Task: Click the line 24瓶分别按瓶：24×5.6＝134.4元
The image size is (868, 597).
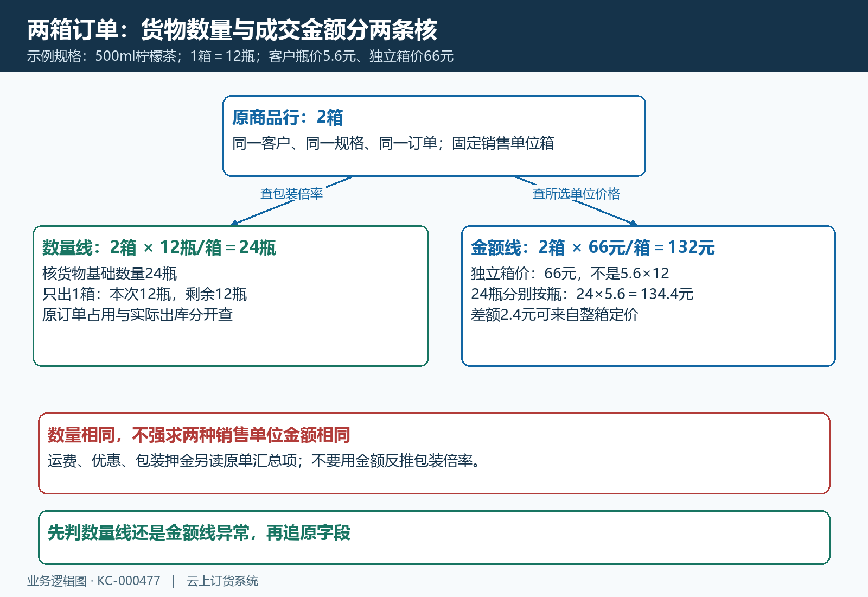Action: pos(582,294)
